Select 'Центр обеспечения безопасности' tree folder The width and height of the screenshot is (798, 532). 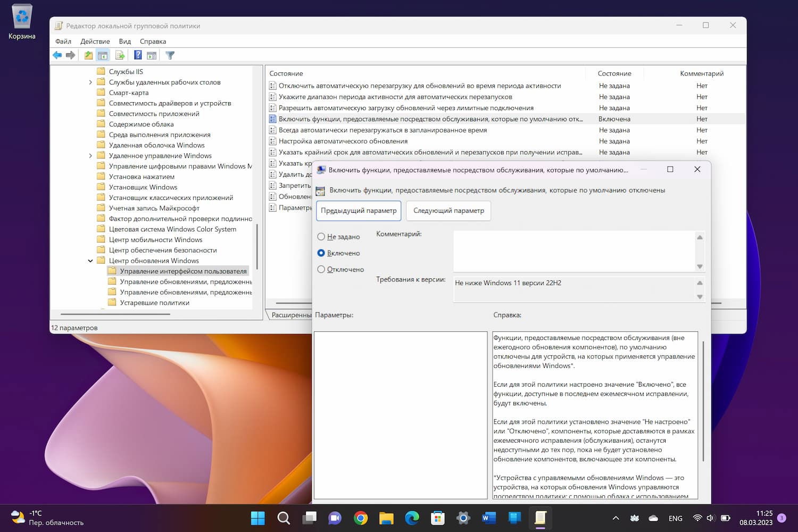point(163,251)
